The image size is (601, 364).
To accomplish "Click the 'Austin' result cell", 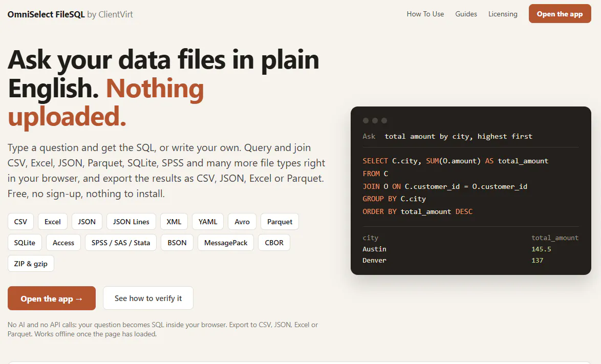I will click(374, 249).
